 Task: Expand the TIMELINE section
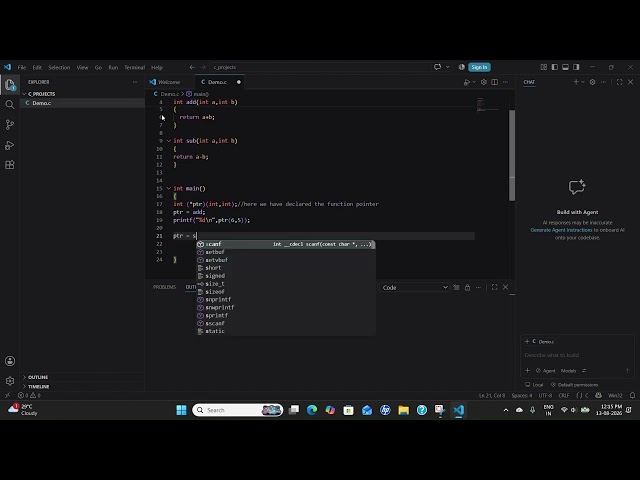24,386
